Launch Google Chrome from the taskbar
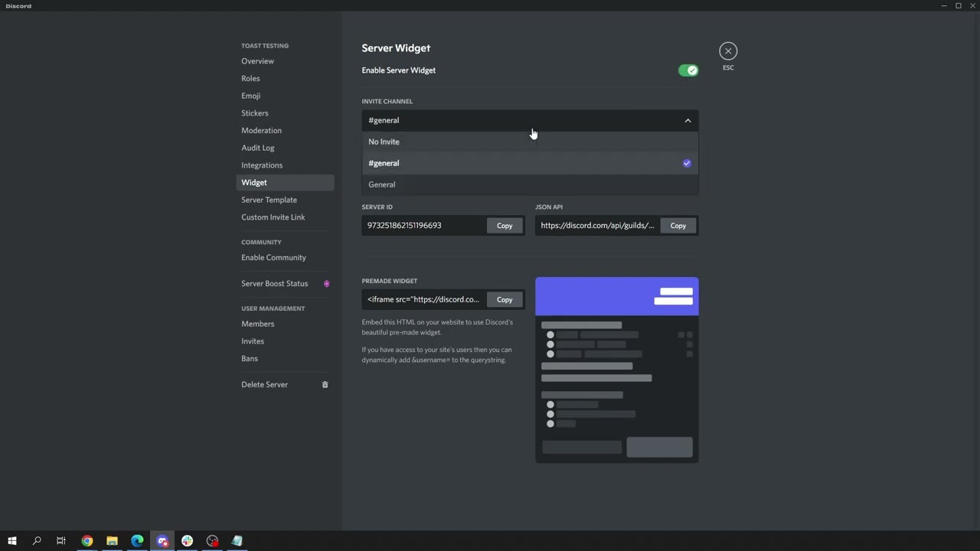This screenshot has height=551, width=980. pos(87,541)
